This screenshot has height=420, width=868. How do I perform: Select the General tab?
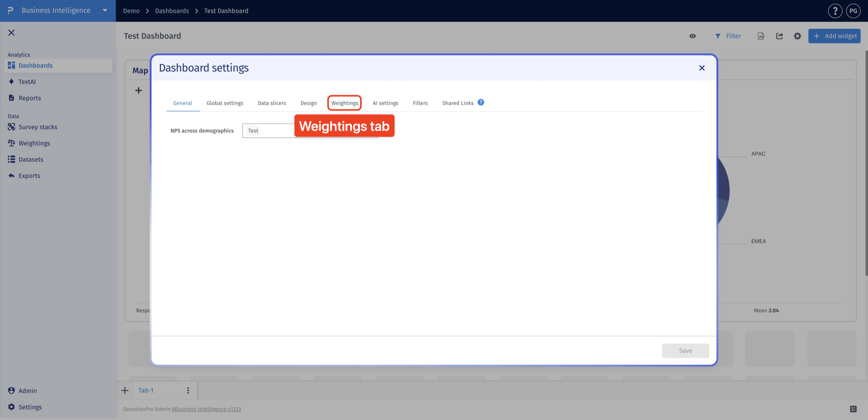tap(183, 103)
